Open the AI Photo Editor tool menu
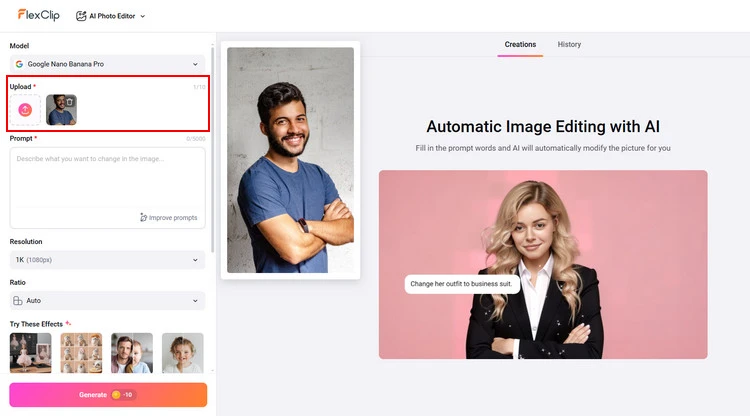 point(110,16)
